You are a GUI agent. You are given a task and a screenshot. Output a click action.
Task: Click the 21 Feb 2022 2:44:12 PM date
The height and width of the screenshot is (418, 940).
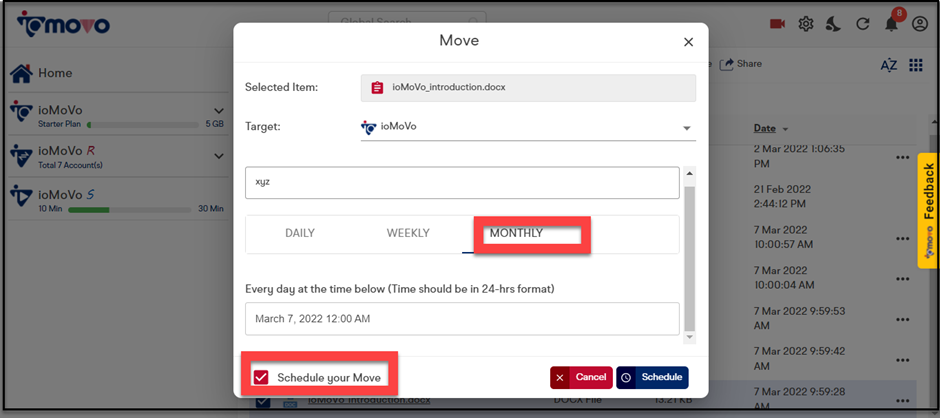783,197
